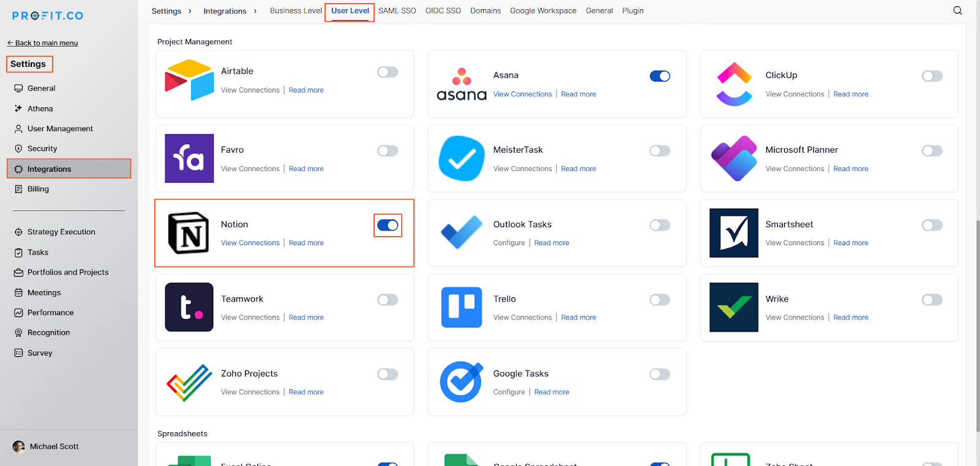Image resolution: width=980 pixels, height=466 pixels.
Task: Click the Integrations breadcrumb at top
Action: (225, 11)
